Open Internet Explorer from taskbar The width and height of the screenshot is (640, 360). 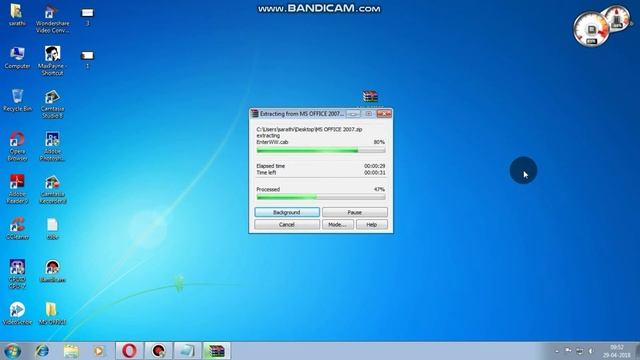click(42, 351)
